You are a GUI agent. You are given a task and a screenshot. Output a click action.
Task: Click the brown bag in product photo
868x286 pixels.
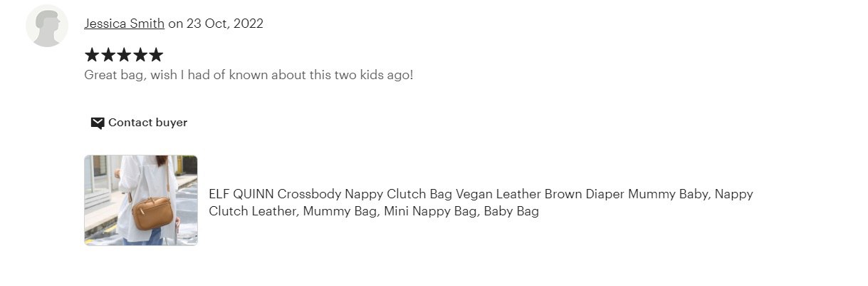[x=152, y=213]
